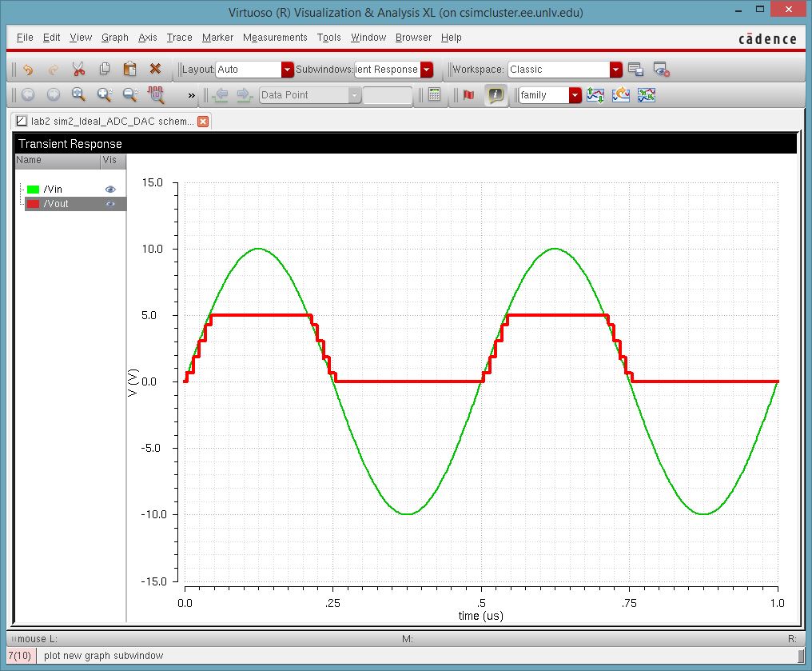Viewport: 812px width, 671px height.
Task: Click the red flag marker icon
Action: click(469, 95)
